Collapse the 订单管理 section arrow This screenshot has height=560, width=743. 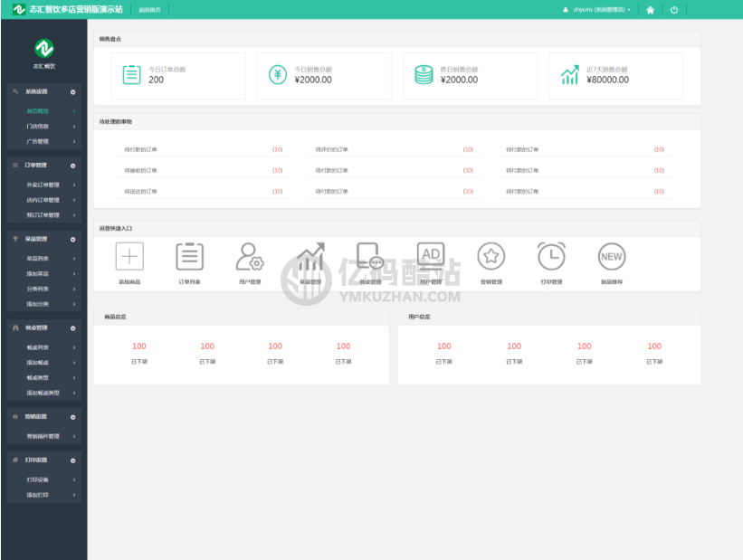coord(73,166)
